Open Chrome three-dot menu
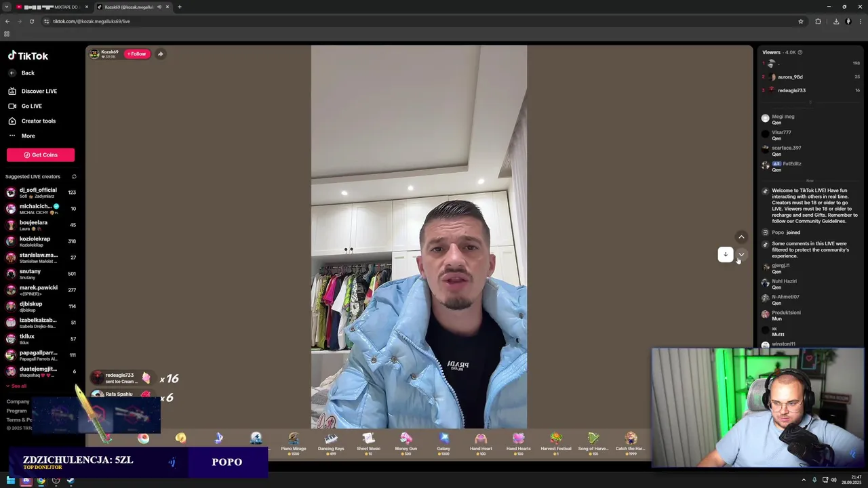Screen dimensions: 868x488 (860, 21)
